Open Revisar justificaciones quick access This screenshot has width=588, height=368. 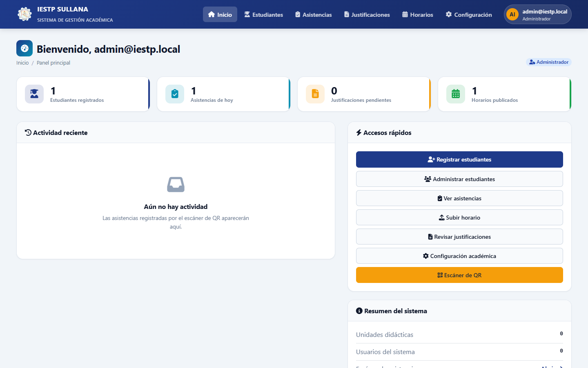click(459, 237)
